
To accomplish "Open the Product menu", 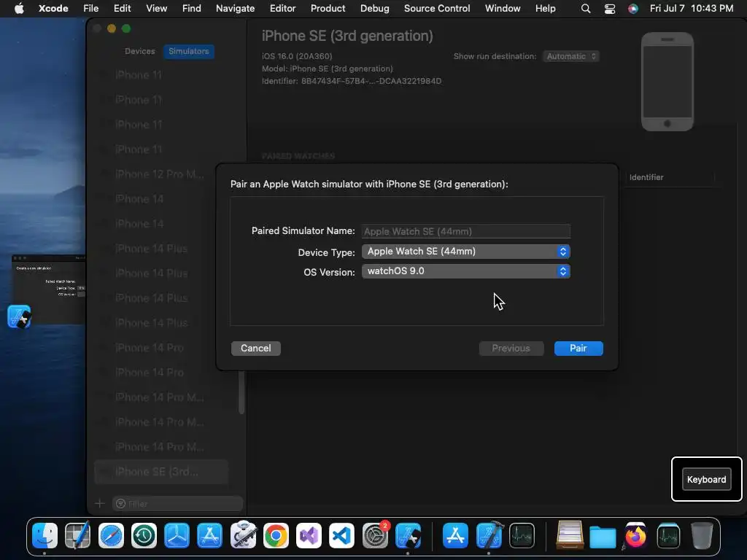I will coord(328,9).
